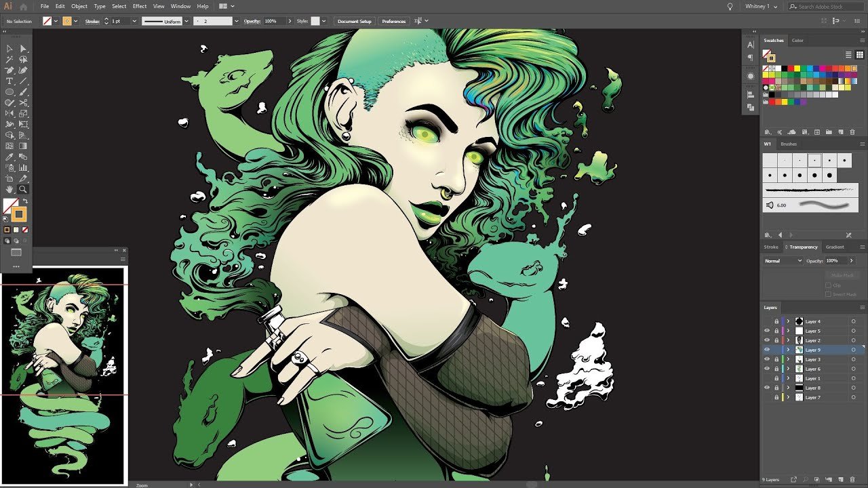The image size is (868, 488).
Task: Expand Layer 4 contents
Action: 788,321
